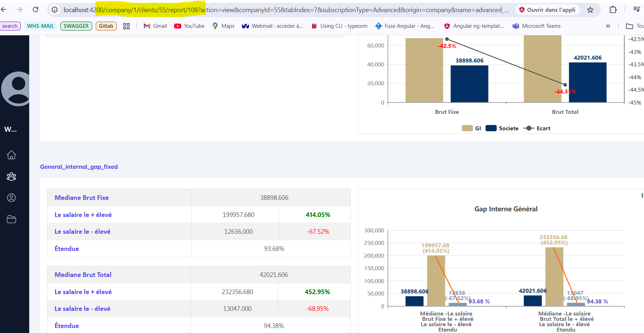Open the apps grid bookmark icon
The height and width of the screenshot is (333, 644).
(126, 26)
